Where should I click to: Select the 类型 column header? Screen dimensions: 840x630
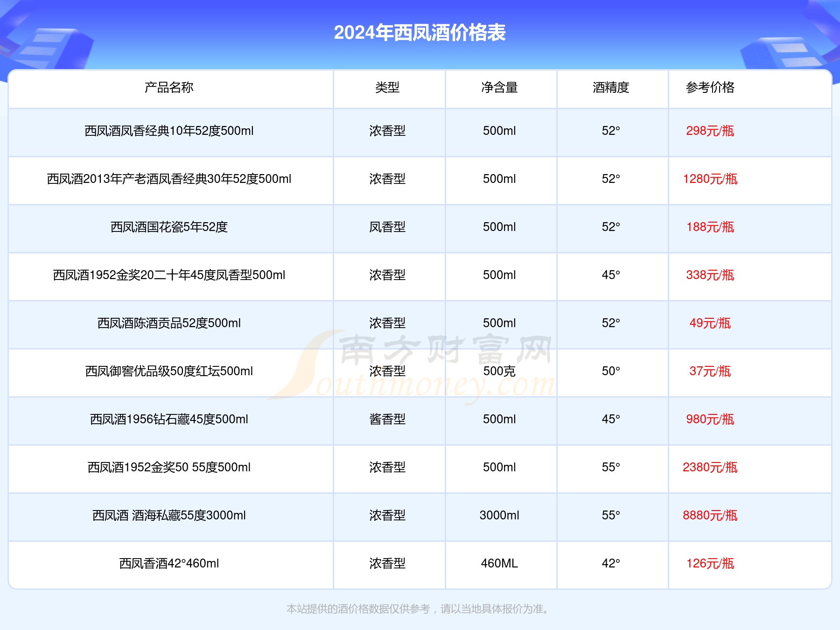[x=387, y=87]
